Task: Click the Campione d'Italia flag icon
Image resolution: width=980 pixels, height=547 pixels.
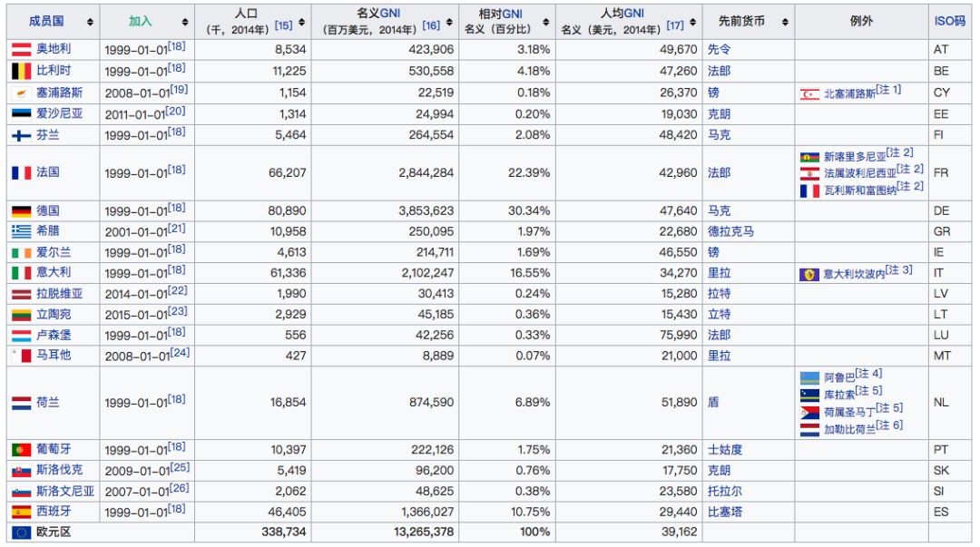Action: click(x=809, y=275)
